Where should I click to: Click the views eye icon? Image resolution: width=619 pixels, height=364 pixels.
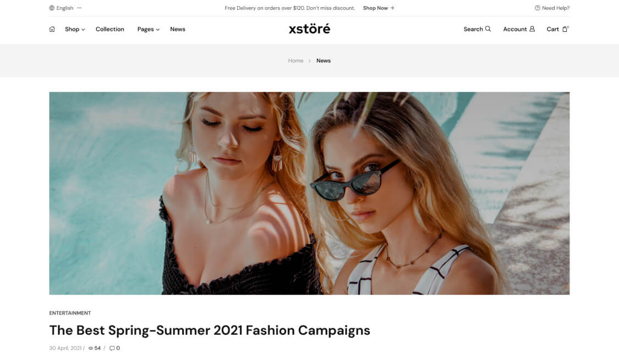90,348
